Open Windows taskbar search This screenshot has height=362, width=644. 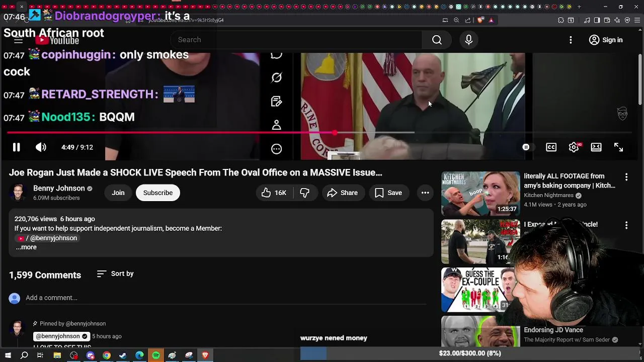click(x=24, y=355)
